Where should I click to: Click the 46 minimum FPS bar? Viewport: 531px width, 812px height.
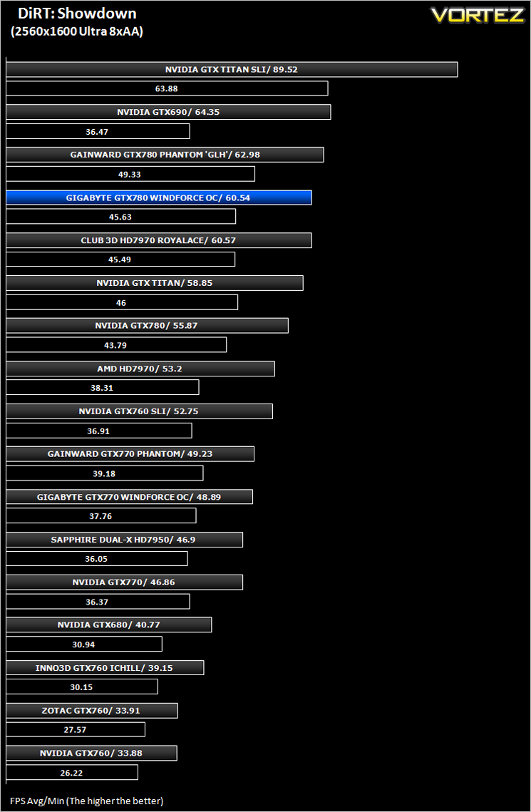tap(122, 302)
